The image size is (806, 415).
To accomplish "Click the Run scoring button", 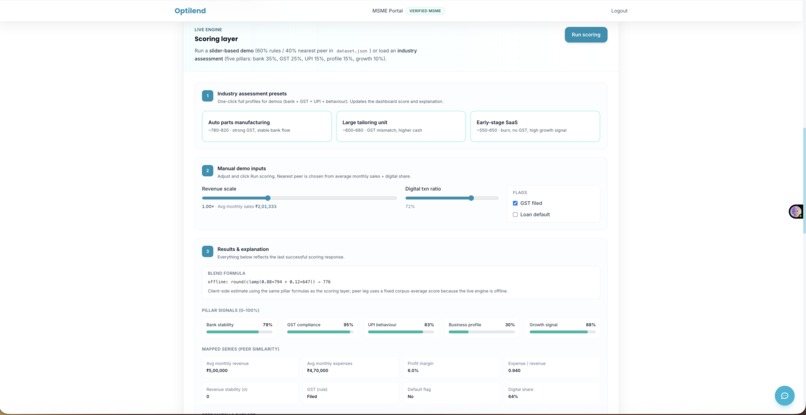I will 586,35.
